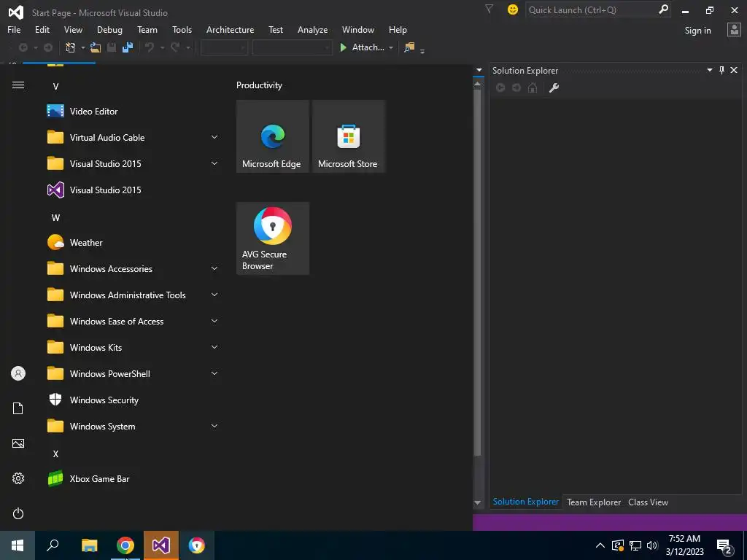
Task: Open File Explorer from the taskbar
Action: 89,545
